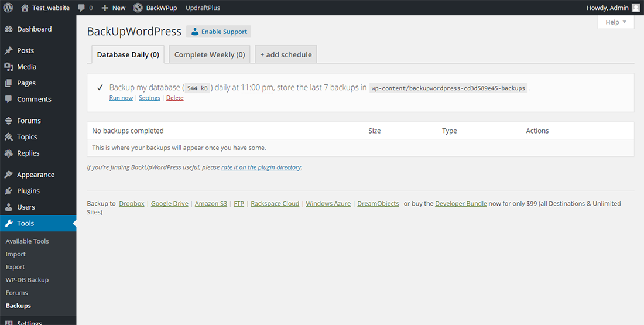The height and width of the screenshot is (325, 644).
Task: Open the Import submenu item
Action: [16, 254]
